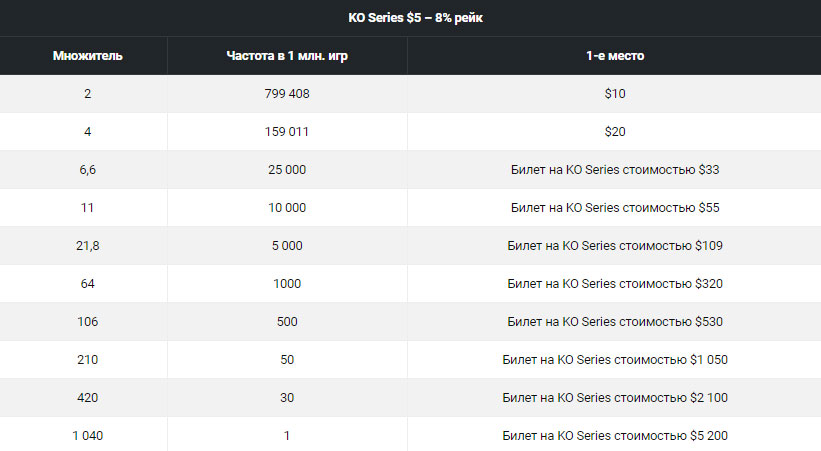Click the '$10' first place prize cell

[614, 94]
